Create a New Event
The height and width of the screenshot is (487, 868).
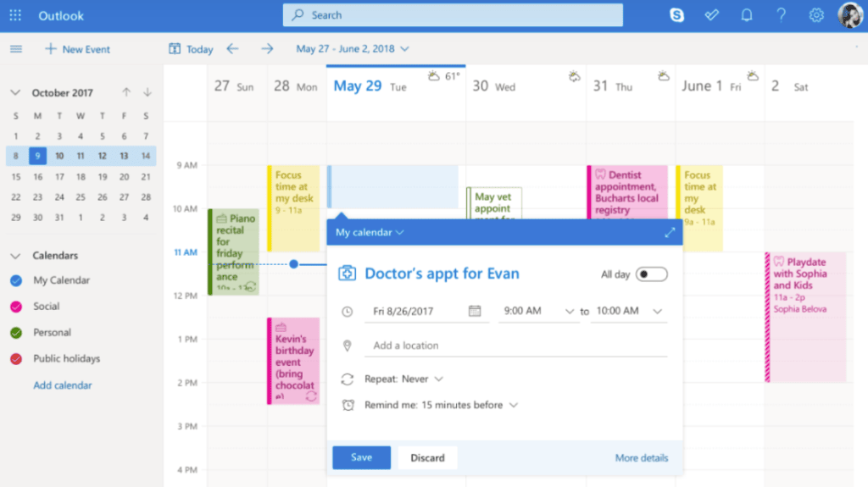(x=77, y=49)
